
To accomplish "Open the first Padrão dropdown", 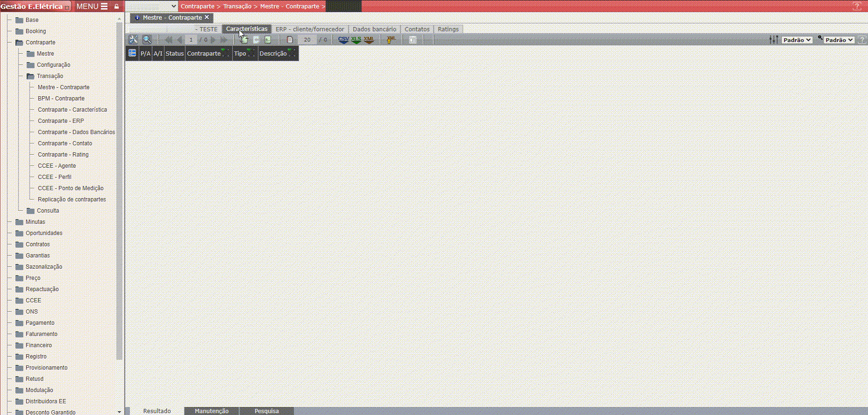I will [x=797, y=40].
